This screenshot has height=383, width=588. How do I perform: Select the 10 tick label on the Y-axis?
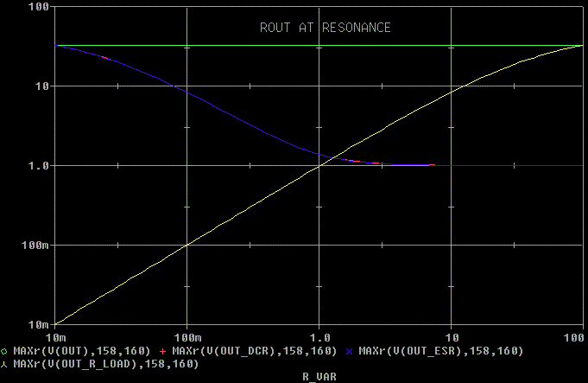[x=38, y=86]
